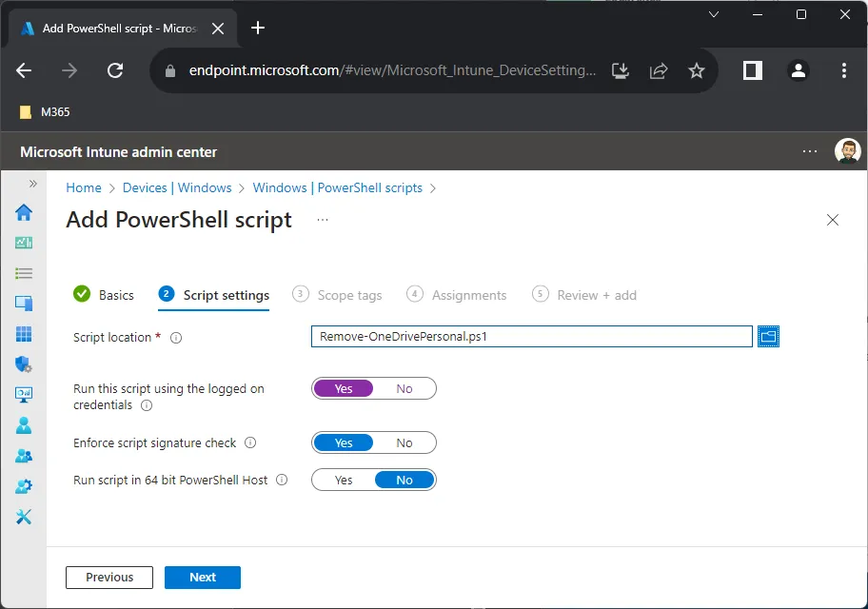
Task: Show info for Enforce script signature check
Action: 250,442
